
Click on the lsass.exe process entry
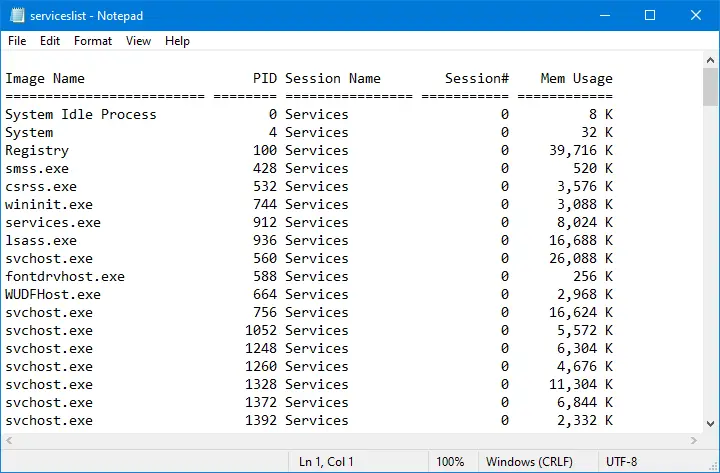[41, 241]
